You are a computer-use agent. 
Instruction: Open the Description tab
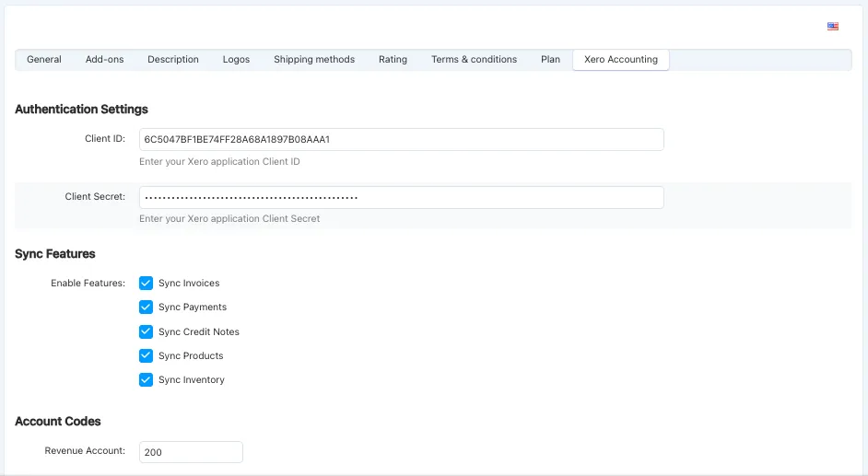(172, 59)
